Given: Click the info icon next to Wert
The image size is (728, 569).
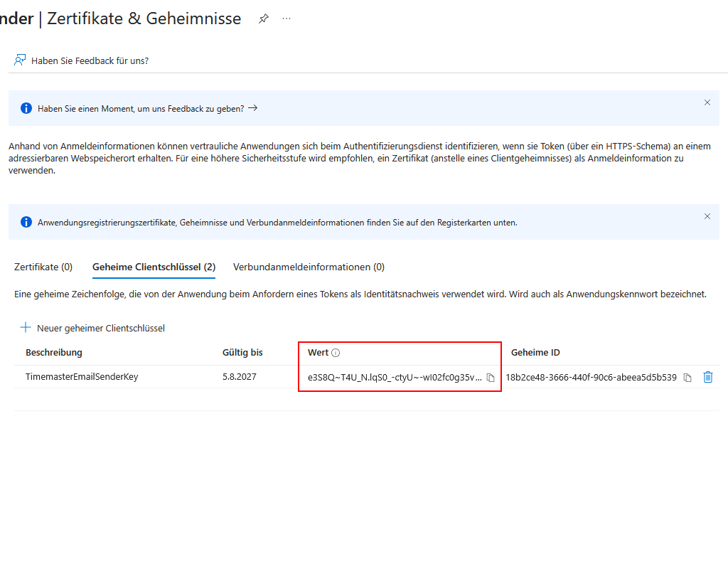Looking at the screenshot, I should click(x=334, y=352).
